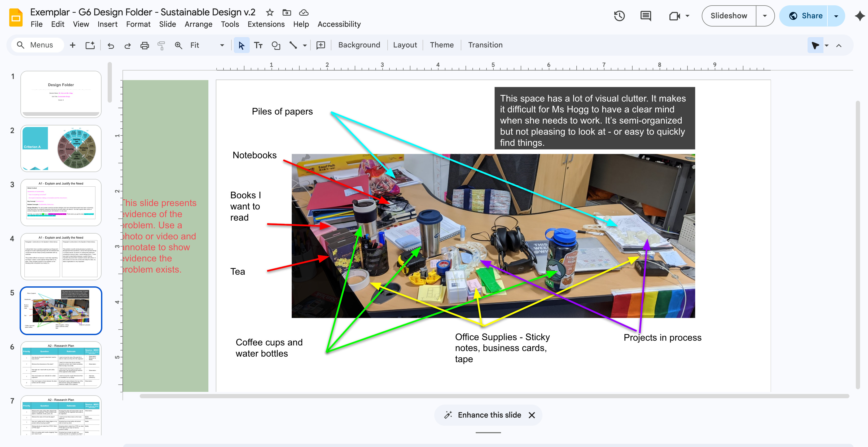The height and width of the screenshot is (447, 868).
Task: Open version history clock icon
Action: coord(619,16)
